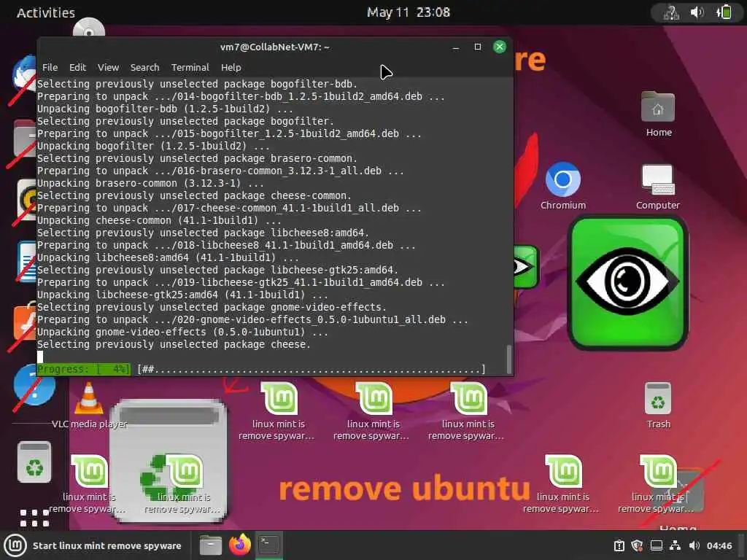Click the Activities button
Viewport: 747px width, 560px height.
[x=46, y=13]
